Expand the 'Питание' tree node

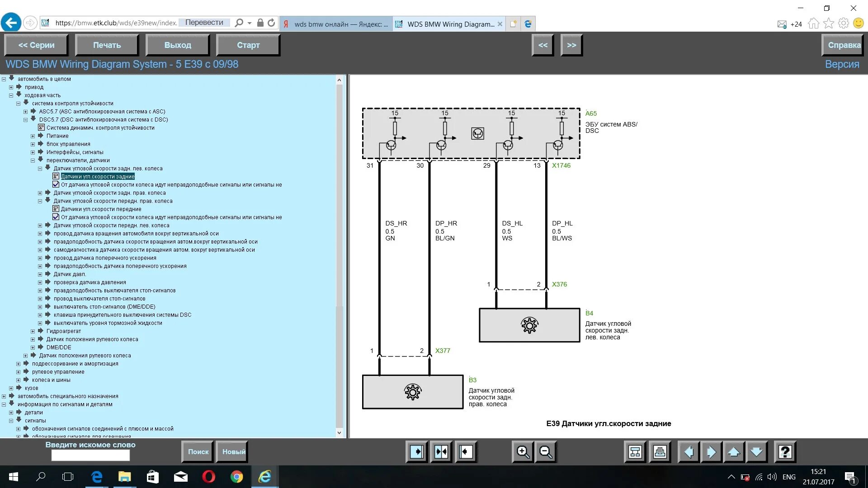33,136
